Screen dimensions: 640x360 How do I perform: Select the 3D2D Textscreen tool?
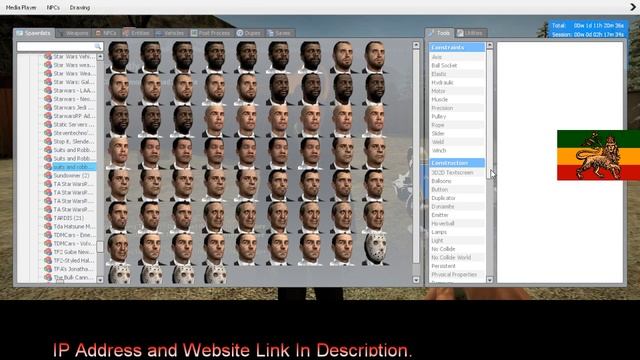457,173
